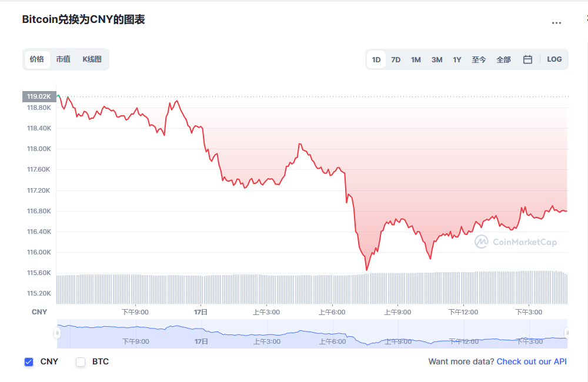Select the 1M time range
Image resolution: width=588 pixels, height=382 pixels.
[x=416, y=59]
